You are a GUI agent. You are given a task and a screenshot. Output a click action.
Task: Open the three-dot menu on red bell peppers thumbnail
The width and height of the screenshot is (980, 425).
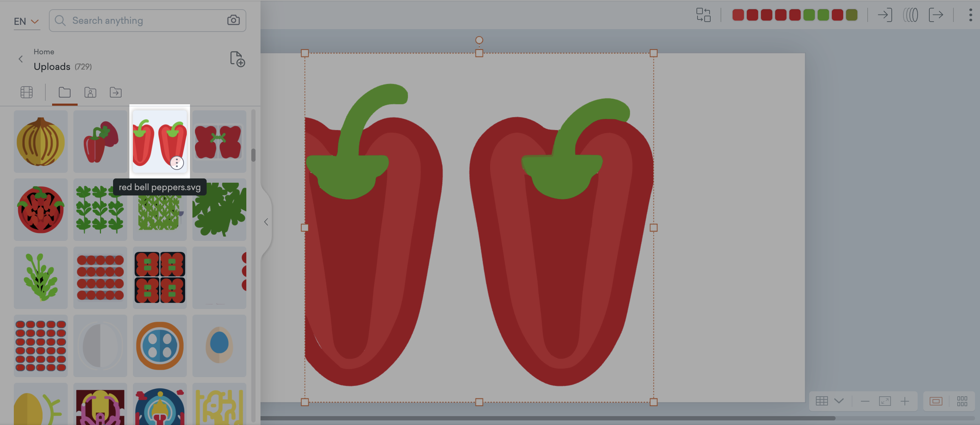[177, 163]
